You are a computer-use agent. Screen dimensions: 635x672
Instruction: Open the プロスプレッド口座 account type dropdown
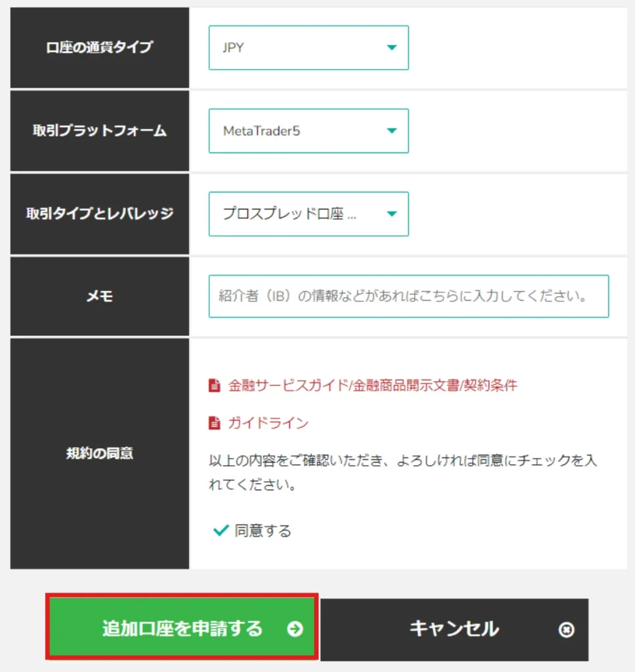pos(308,214)
